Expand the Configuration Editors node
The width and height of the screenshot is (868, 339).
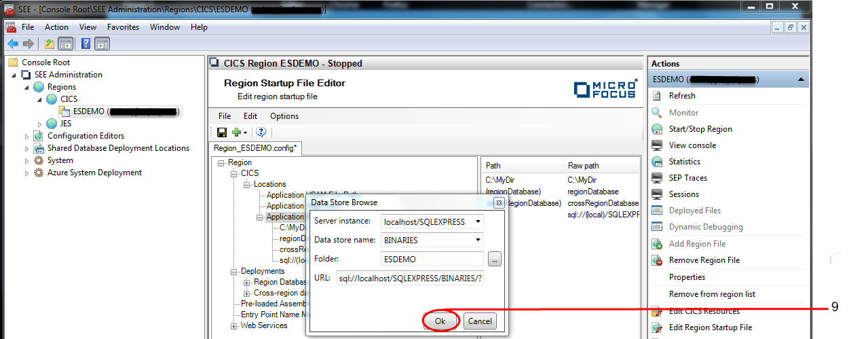27,136
